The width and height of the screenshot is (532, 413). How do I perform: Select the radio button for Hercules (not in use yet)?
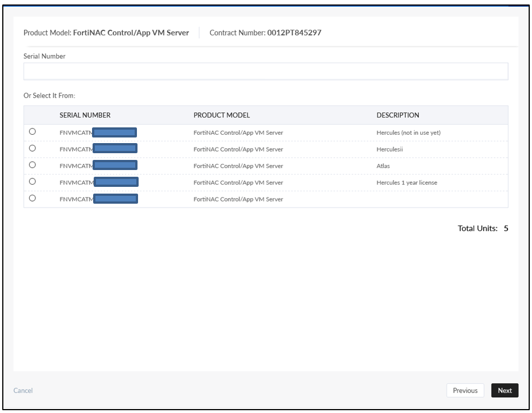click(x=32, y=131)
